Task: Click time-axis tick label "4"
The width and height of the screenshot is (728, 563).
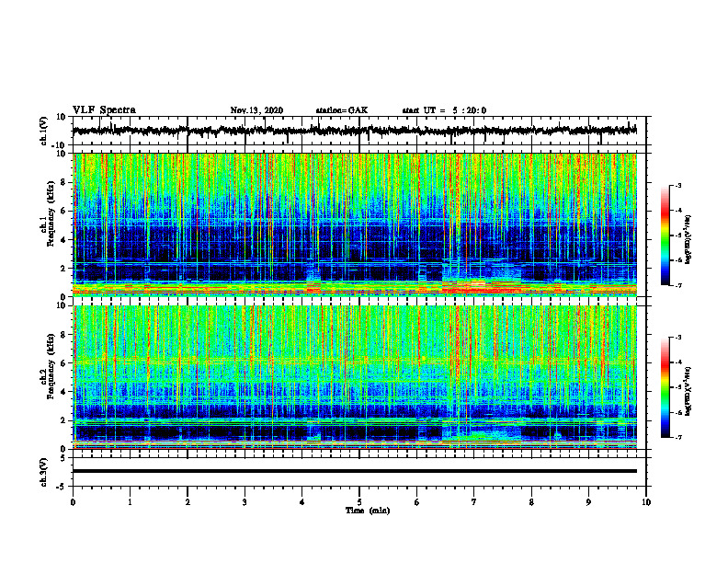Action: (302, 502)
